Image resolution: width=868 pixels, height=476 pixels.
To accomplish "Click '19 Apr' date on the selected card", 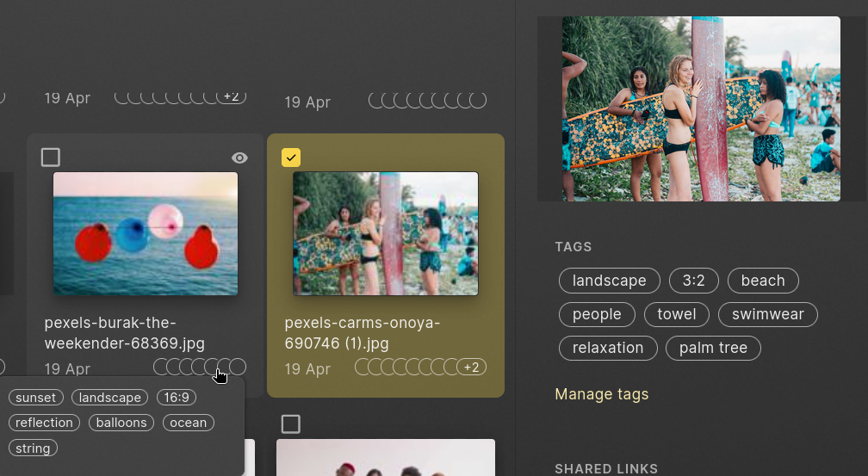I will coord(307,369).
